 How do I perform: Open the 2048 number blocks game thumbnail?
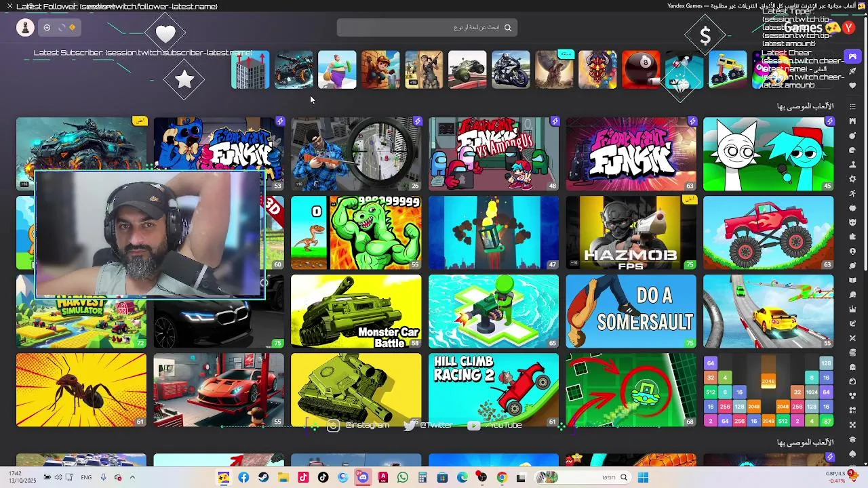[x=768, y=390]
